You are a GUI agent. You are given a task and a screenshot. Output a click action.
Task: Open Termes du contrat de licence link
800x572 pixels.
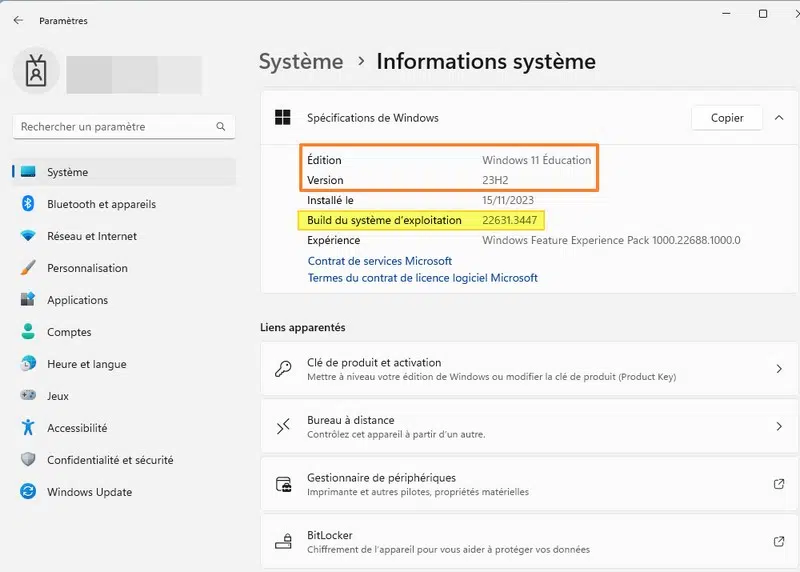click(x=422, y=278)
